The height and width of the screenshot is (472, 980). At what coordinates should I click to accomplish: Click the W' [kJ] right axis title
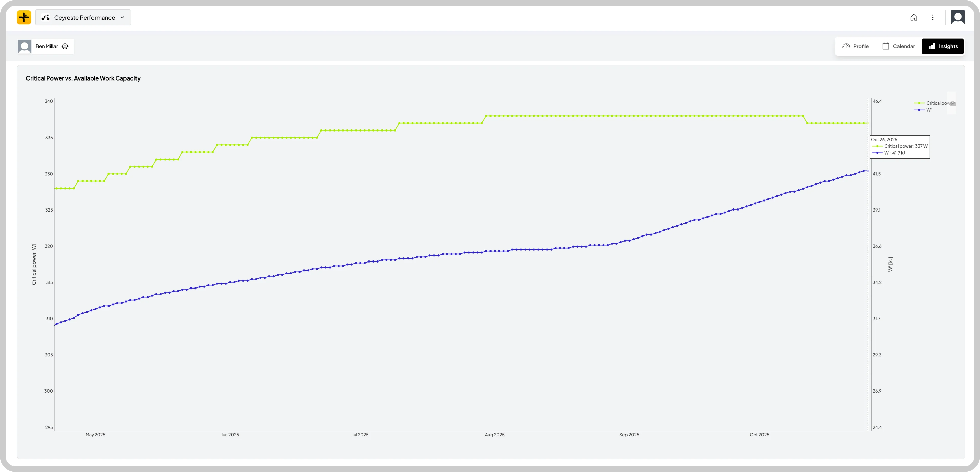tap(890, 264)
